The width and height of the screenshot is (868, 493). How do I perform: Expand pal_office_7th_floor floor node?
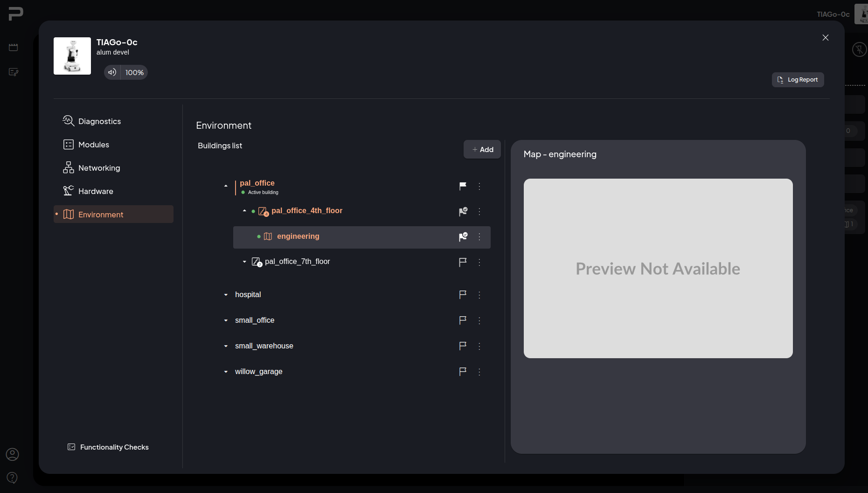point(244,262)
